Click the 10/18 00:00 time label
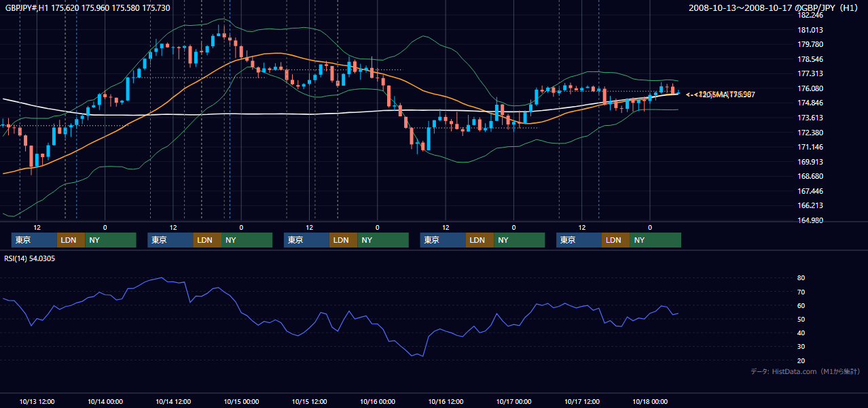This screenshot has width=868, height=408. (650, 402)
